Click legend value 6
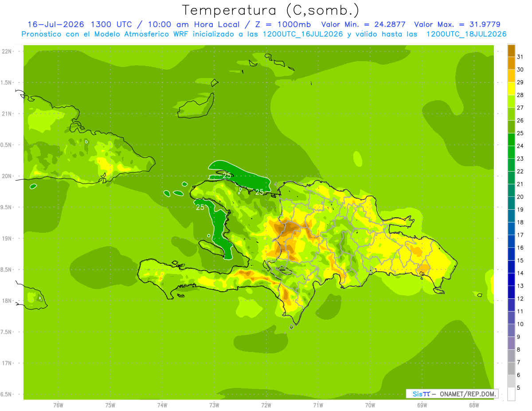This screenshot has width=532, height=411. [519, 375]
